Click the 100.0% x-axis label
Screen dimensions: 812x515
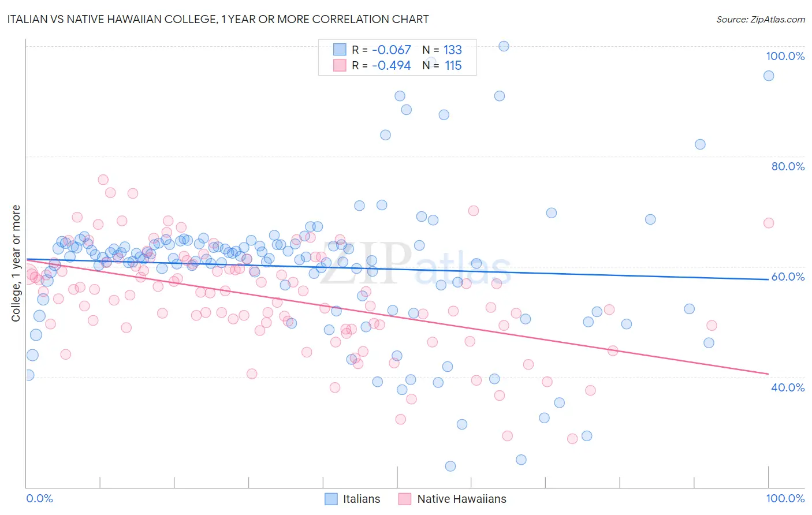pos(785,498)
